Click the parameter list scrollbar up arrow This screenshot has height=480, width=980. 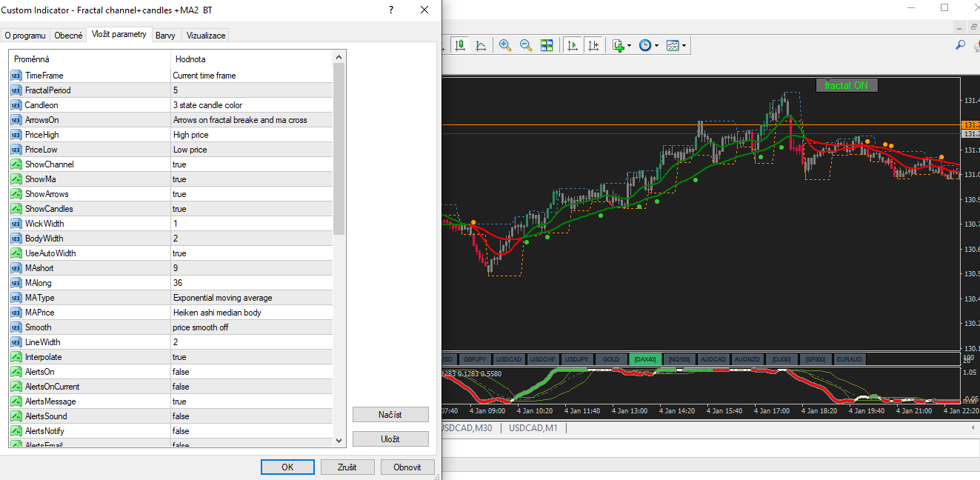point(339,57)
